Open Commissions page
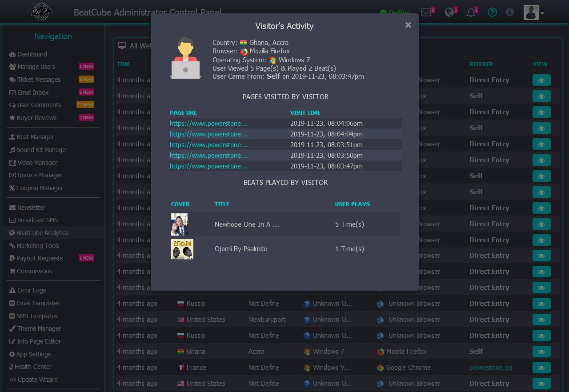This screenshot has height=392, width=569. pyautogui.click(x=31, y=271)
